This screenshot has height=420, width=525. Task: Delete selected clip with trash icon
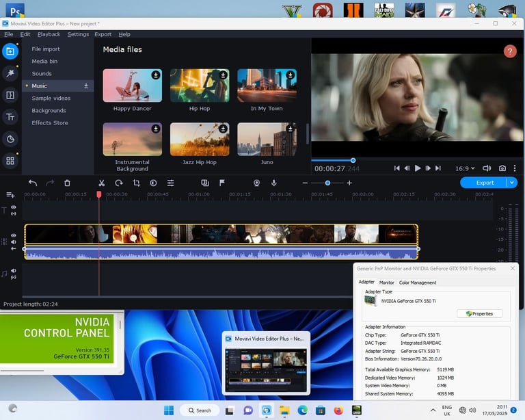click(x=67, y=183)
